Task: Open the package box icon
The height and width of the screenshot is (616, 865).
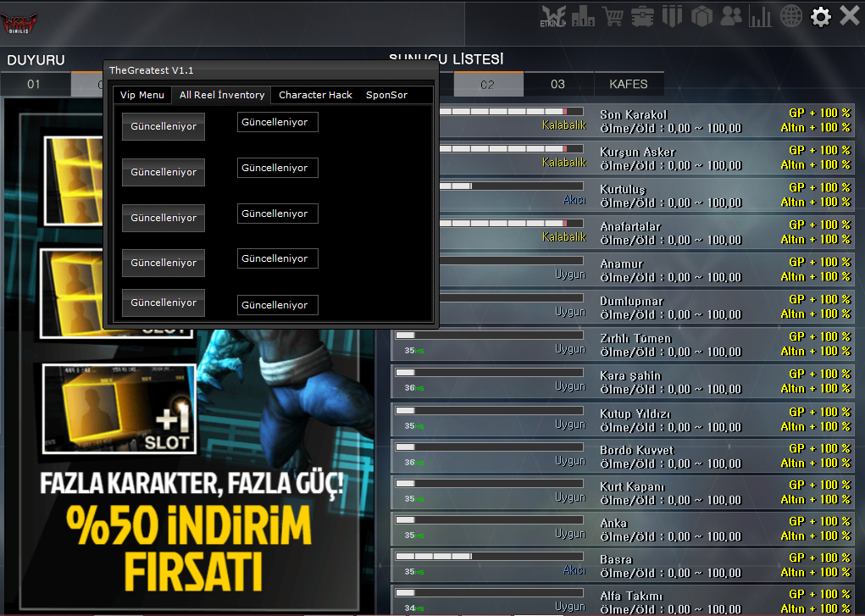Action: (701, 17)
